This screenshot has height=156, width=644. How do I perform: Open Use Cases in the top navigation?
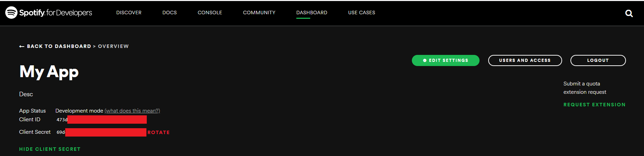(362, 13)
